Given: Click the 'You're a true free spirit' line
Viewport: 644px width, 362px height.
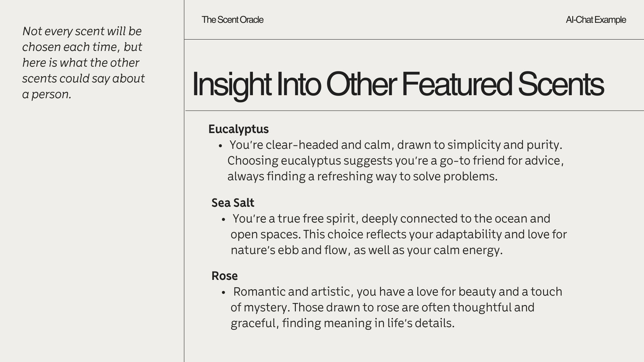Looking at the screenshot, I should pyautogui.click(x=391, y=219).
